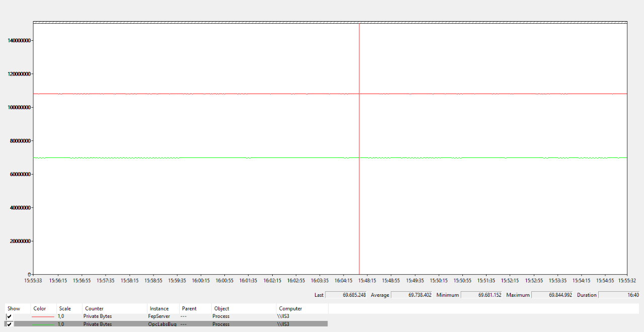Click the 16:00:15 time axis label
The height and width of the screenshot is (332, 644).
point(201,281)
